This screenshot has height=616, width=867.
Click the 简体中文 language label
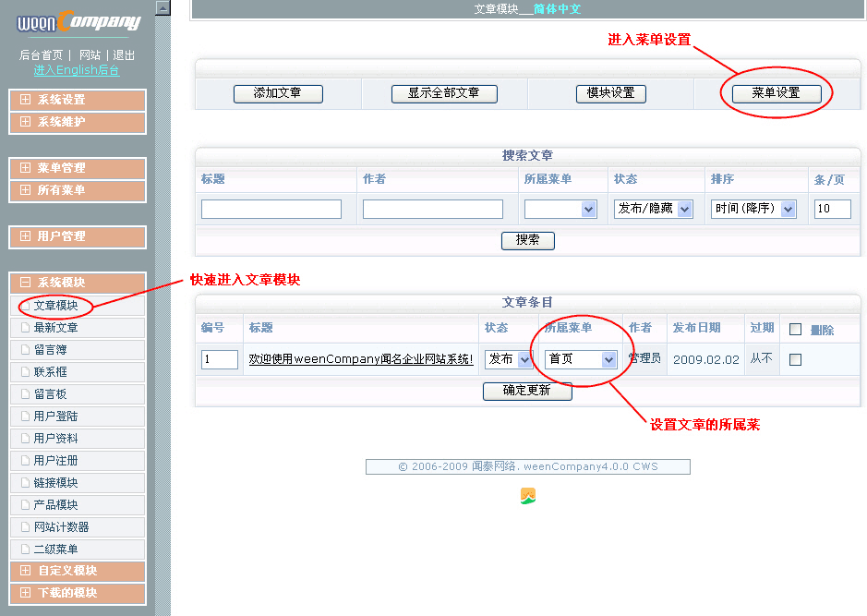(x=558, y=9)
